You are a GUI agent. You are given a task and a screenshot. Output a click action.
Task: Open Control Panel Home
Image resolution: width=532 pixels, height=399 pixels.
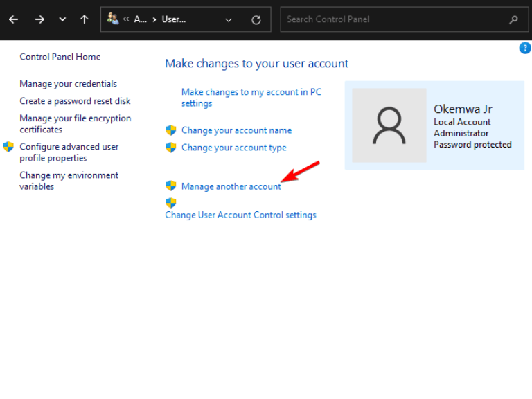pos(60,57)
